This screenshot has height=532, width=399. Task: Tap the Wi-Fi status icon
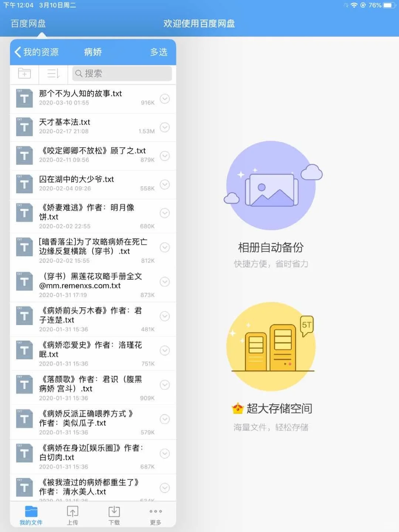point(354,5)
